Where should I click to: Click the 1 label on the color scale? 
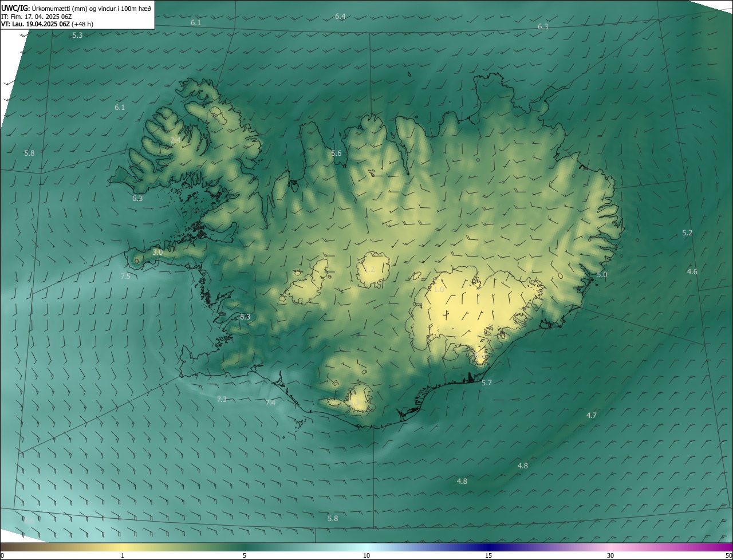tap(123, 555)
